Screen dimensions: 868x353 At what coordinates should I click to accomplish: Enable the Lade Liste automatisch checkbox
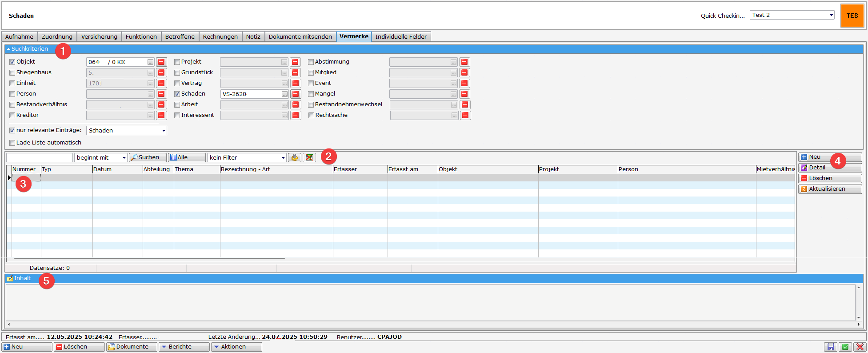click(x=12, y=143)
